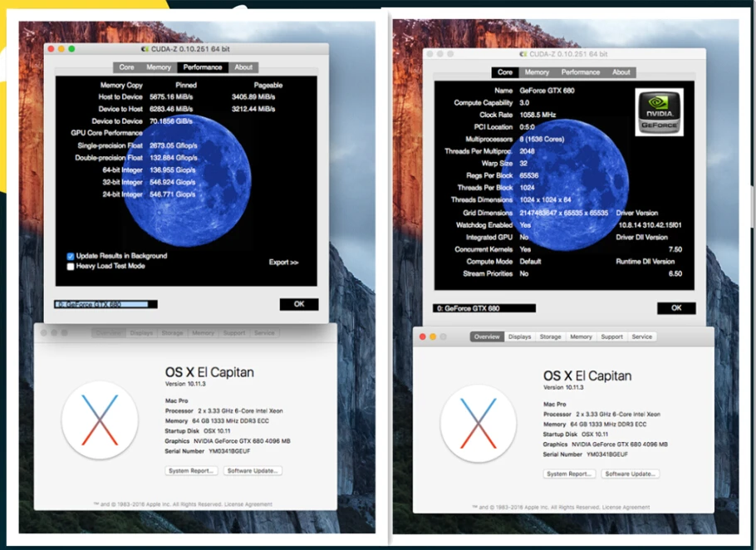Open Performance tab in right CUDA-Z window
This screenshot has height=550, width=756.
click(x=581, y=72)
